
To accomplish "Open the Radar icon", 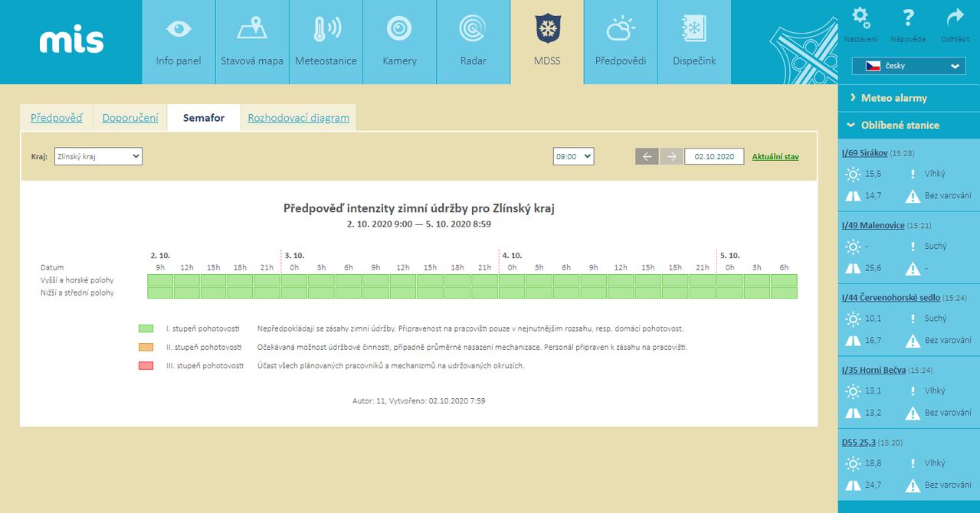I will point(473,30).
